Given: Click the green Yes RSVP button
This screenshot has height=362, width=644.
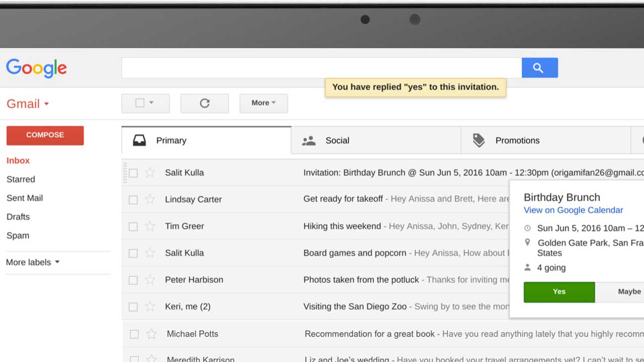Looking at the screenshot, I should [559, 292].
